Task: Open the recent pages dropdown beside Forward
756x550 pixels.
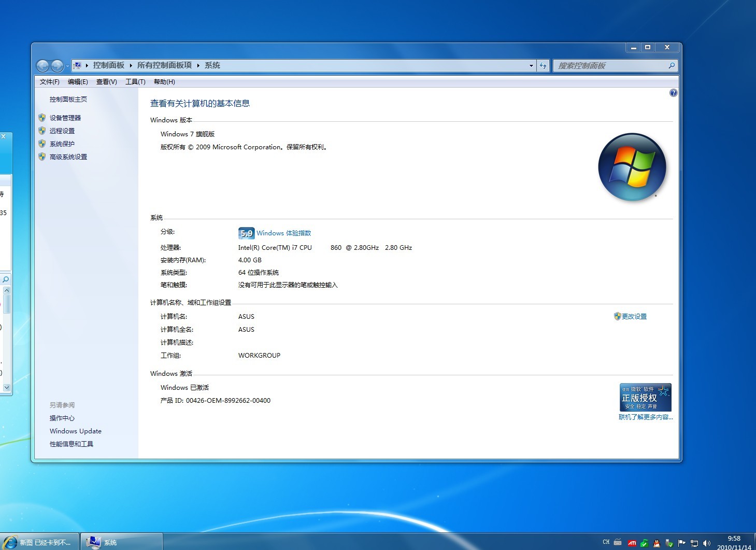Action: [67, 66]
